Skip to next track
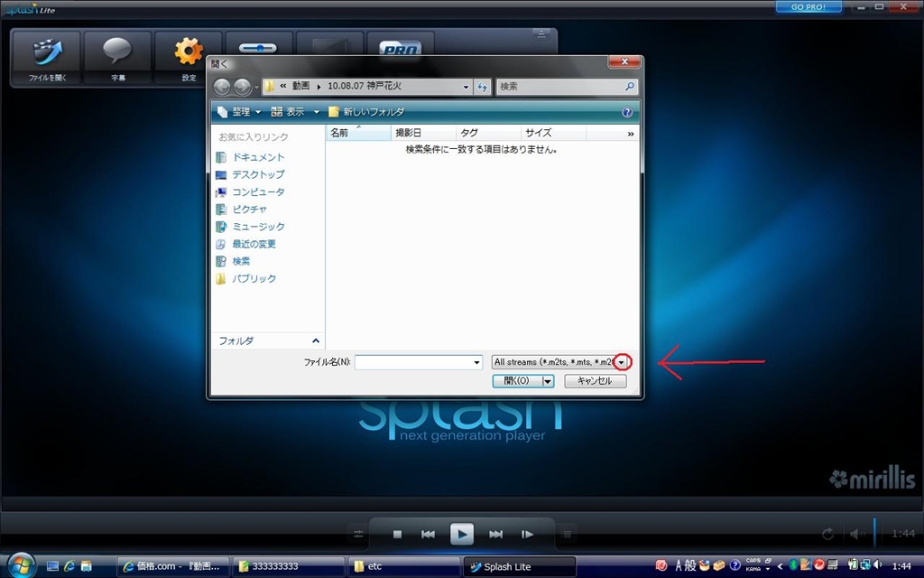The image size is (924, 578). [x=495, y=535]
